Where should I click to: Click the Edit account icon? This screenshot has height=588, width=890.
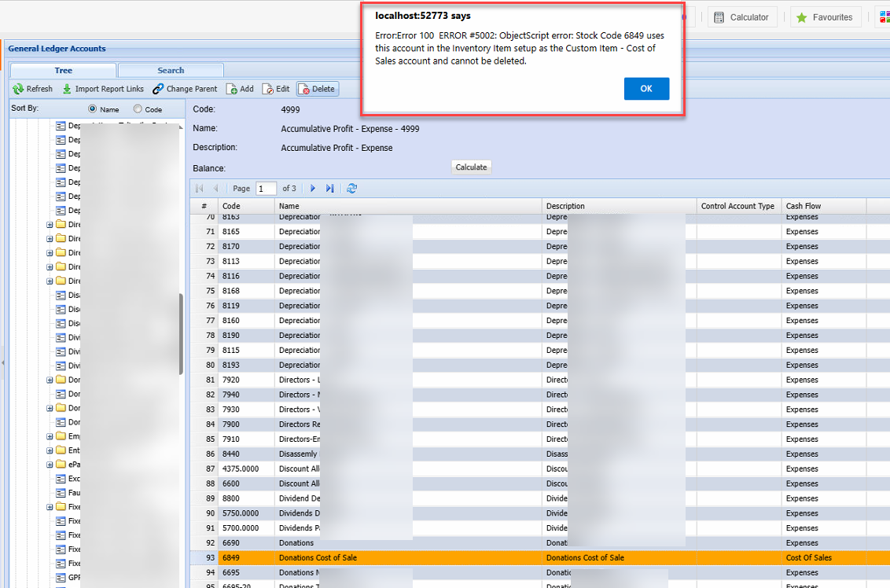(267, 89)
